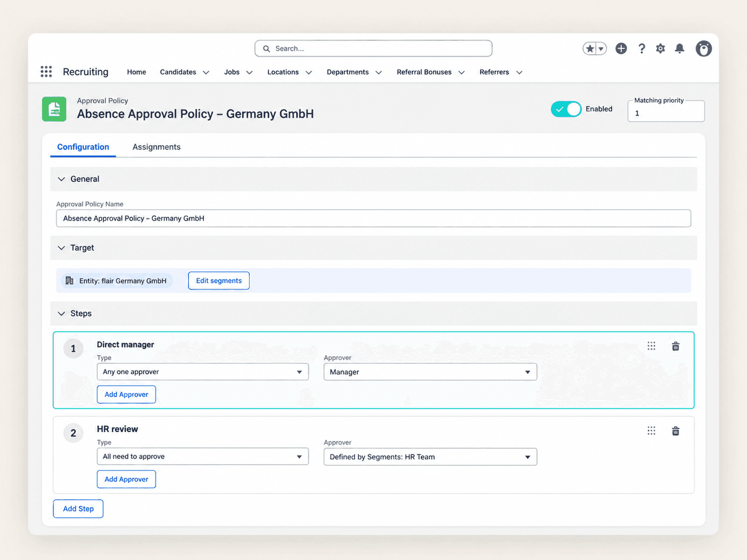
Task: Click the search magnifier icon
Action: tap(266, 49)
